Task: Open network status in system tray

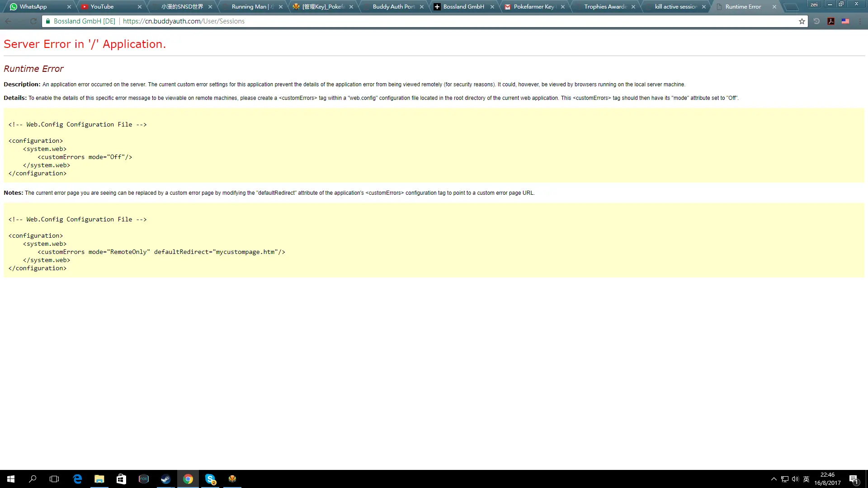Action: pyautogui.click(x=785, y=479)
